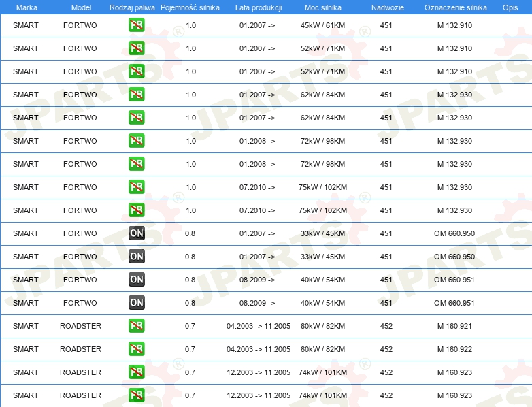Click the unleaded fuel icon for engine M 160.921
This screenshot has width=532, height=407.
[137, 326]
